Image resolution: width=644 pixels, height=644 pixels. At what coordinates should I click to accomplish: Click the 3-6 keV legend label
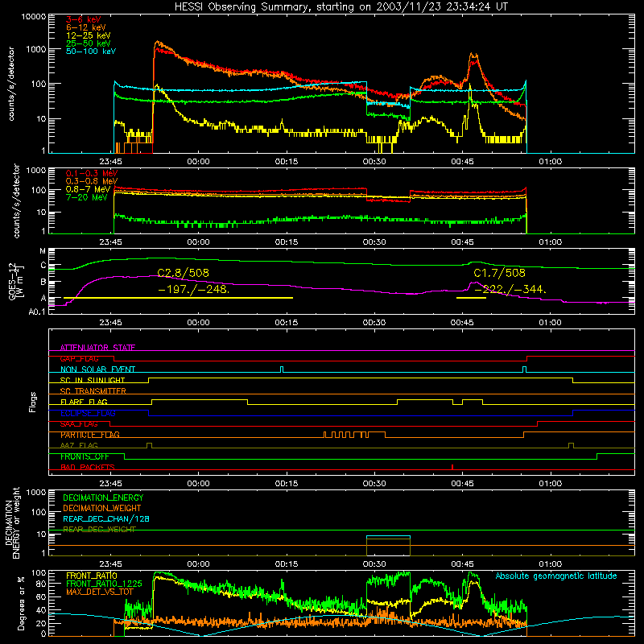[x=83, y=19]
